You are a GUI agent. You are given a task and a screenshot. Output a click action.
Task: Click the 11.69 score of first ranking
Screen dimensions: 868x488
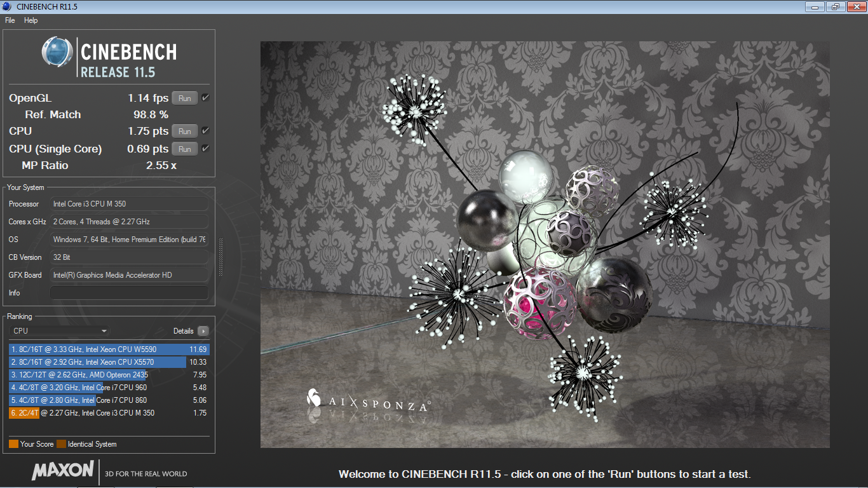tap(198, 349)
